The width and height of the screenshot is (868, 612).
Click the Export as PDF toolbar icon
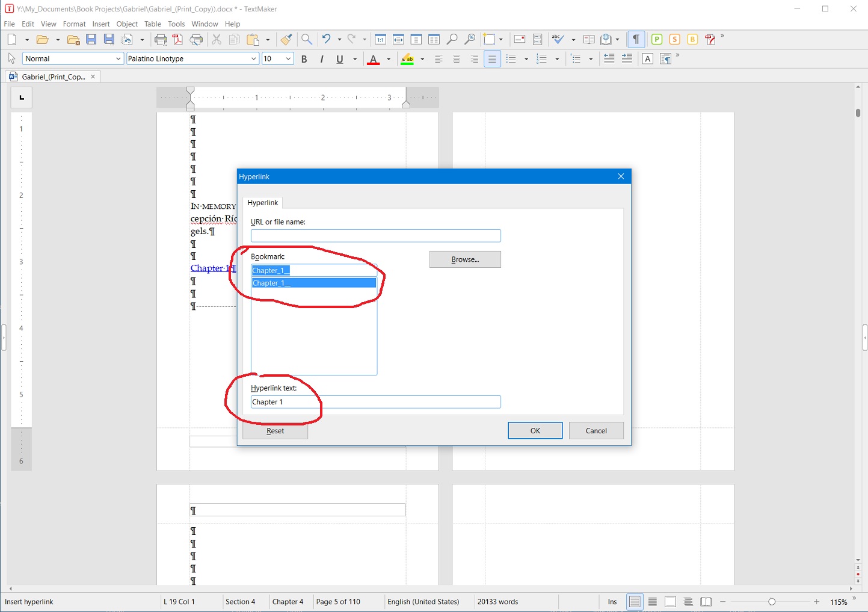pyautogui.click(x=178, y=40)
